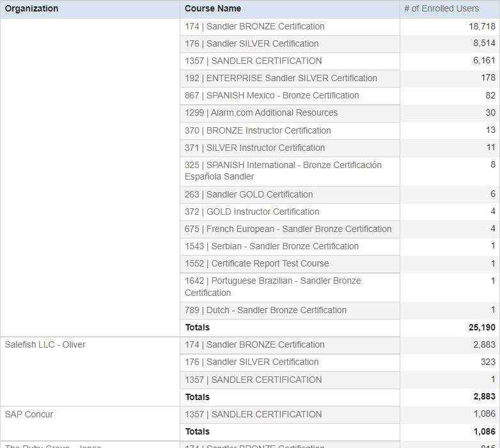Image resolution: width=500 pixels, height=448 pixels.
Task: Click the enrolled users value 323
Action: point(488,362)
